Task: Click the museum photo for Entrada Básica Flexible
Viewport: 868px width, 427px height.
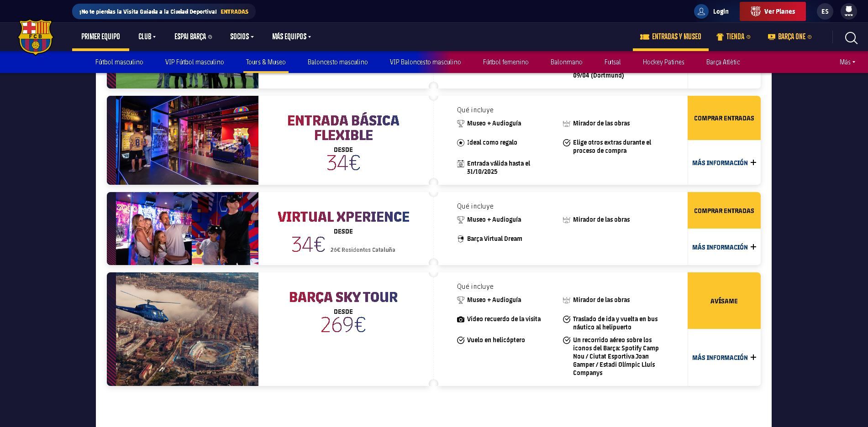Action: tap(187, 140)
